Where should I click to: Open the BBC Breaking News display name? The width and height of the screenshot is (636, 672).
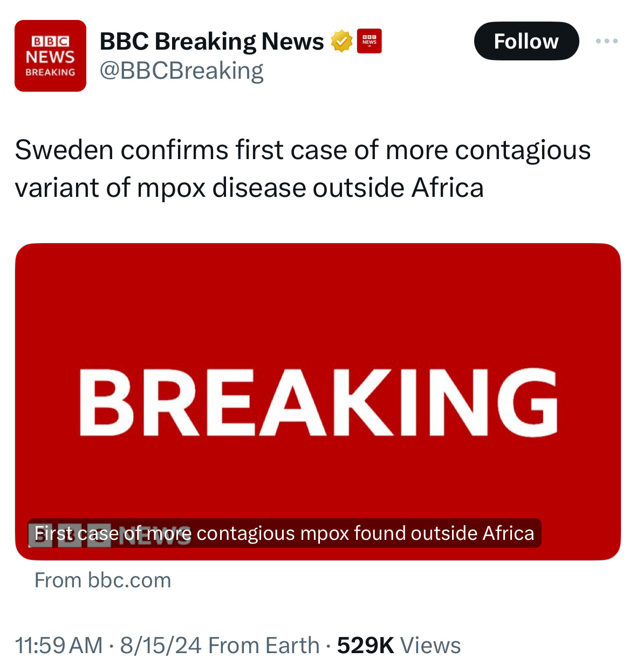pos(211,42)
